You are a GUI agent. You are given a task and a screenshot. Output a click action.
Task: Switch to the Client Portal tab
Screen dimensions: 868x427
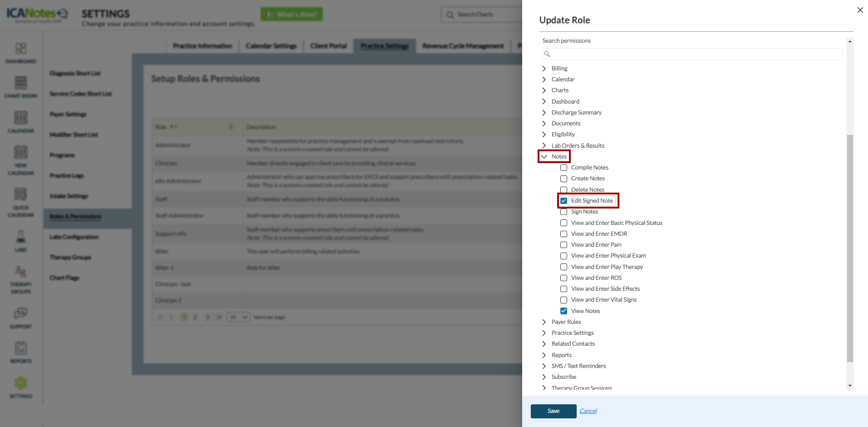point(329,46)
